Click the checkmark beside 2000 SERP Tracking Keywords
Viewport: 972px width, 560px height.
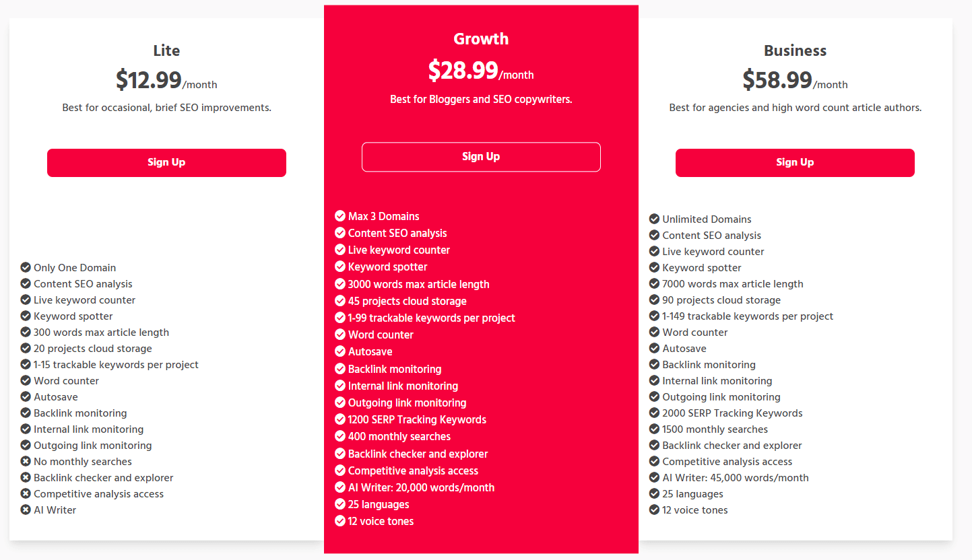pos(653,413)
